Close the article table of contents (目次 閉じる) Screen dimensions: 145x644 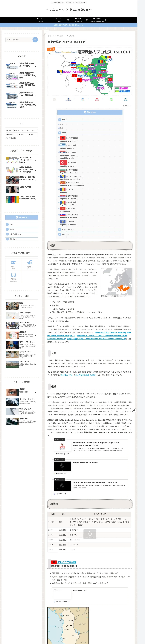pos(90,112)
